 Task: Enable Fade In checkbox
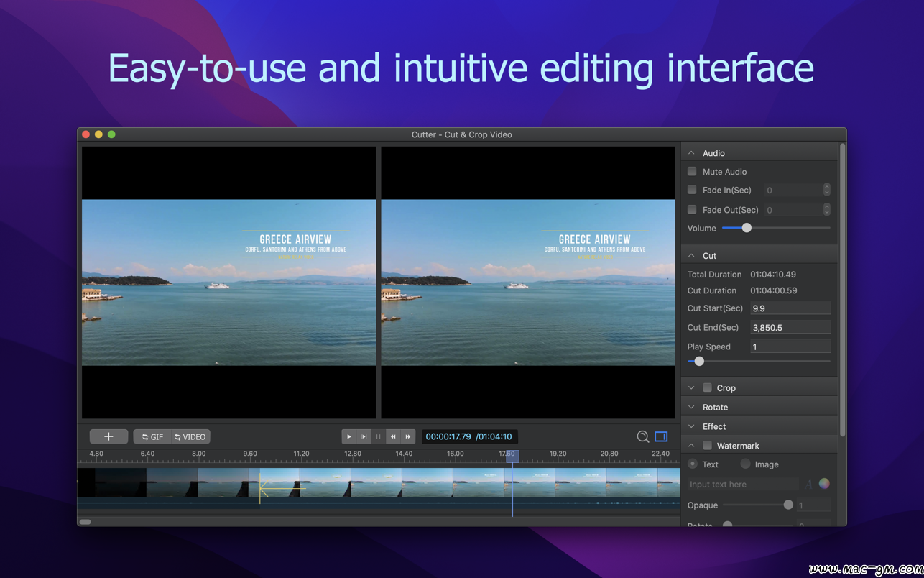pos(692,190)
